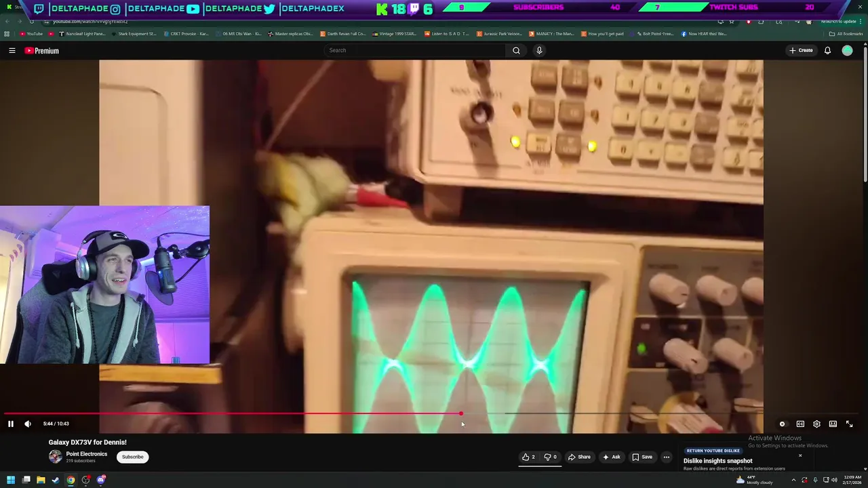The height and width of the screenshot is (488, 868).
Task: Open Darth Revan Full Co bookmark
Action: coord(342,34)
